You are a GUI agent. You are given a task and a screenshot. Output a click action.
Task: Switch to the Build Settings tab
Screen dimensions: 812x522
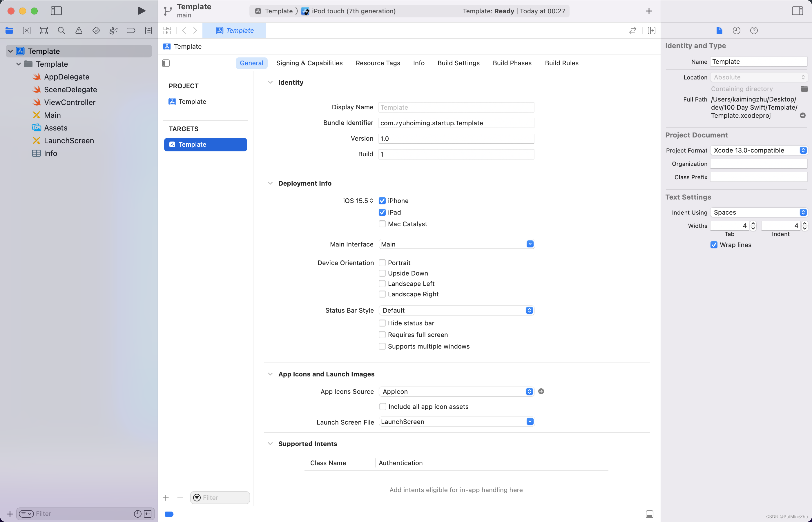coord(458,63)
